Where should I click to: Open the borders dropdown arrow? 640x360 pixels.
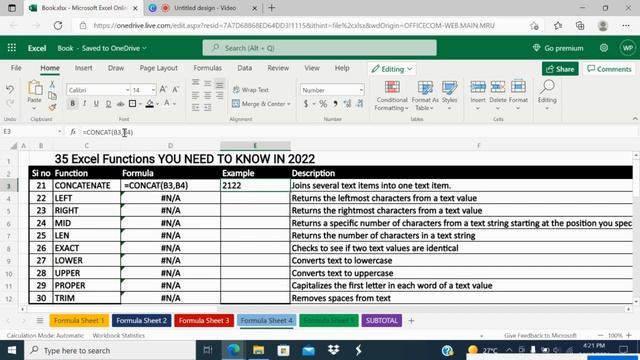(x=140, y=104)
